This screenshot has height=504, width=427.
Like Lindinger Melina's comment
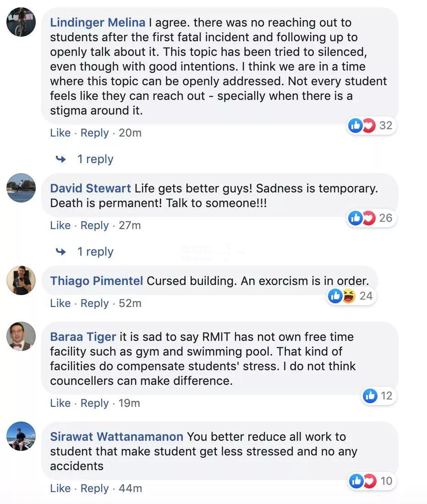(60, 133)
